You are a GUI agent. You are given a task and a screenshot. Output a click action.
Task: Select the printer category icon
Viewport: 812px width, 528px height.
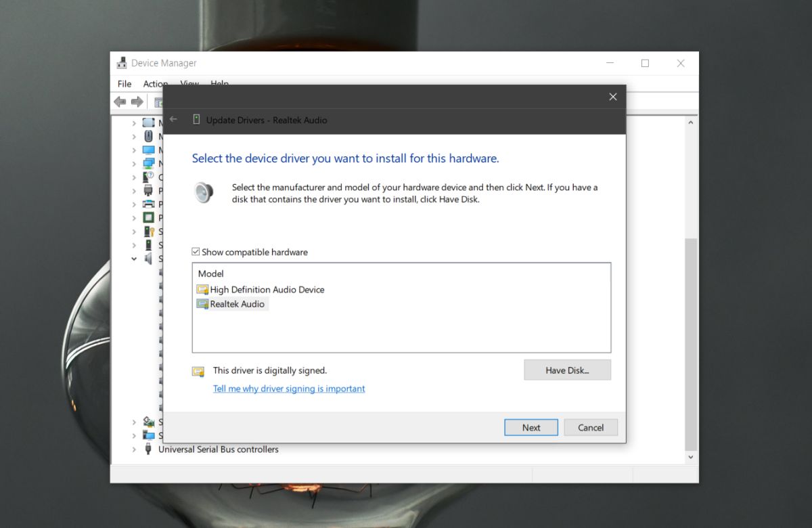(x=149, y=204)
